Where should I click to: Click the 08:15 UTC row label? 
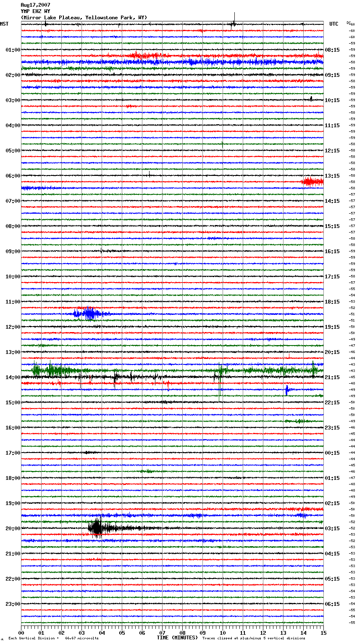(332, 50)
